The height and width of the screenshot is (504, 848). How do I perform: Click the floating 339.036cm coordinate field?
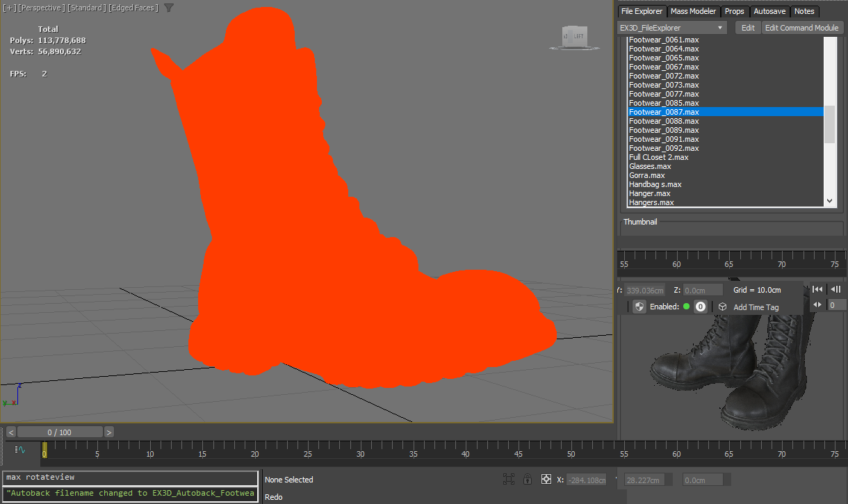(x=645, y=290)
